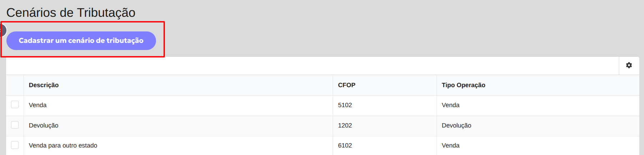The height and width of the screenshot is (155, 644).
Task: Click Cadastrar um cenário de tributação button
Action: tap(81, 41)
